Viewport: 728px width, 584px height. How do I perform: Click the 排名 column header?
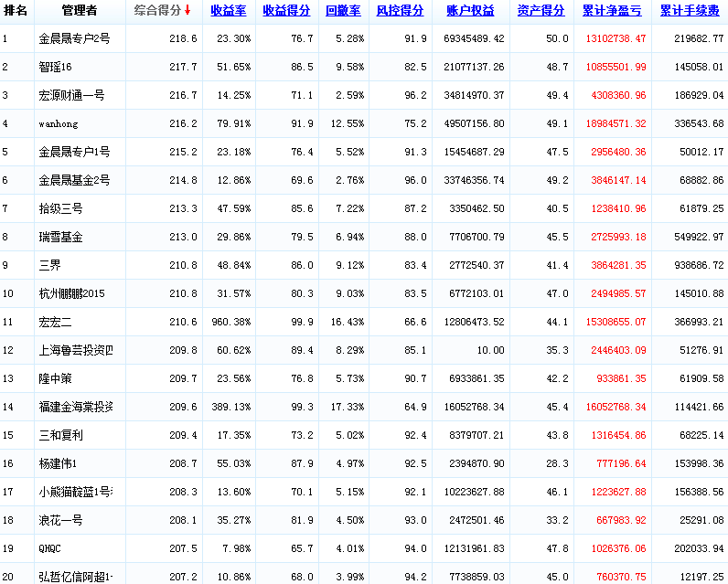16,11
